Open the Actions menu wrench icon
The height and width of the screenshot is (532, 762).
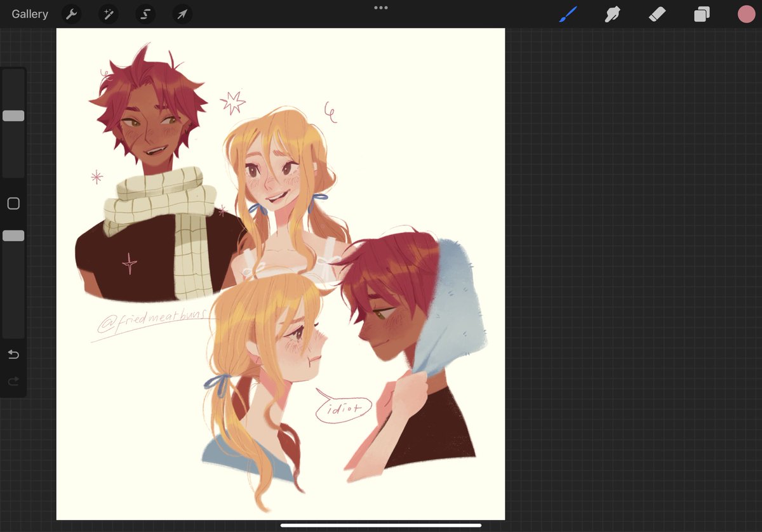70,13
